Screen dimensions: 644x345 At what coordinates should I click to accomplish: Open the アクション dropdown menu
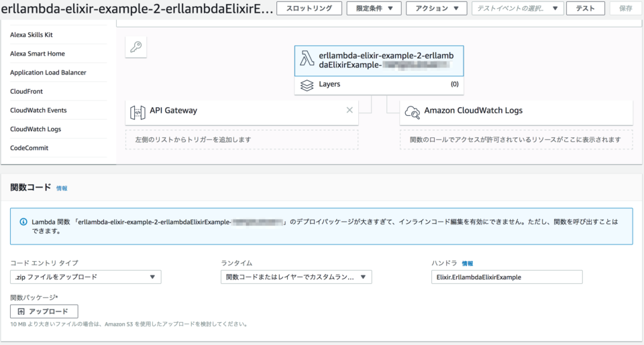(x=437, y=8)
